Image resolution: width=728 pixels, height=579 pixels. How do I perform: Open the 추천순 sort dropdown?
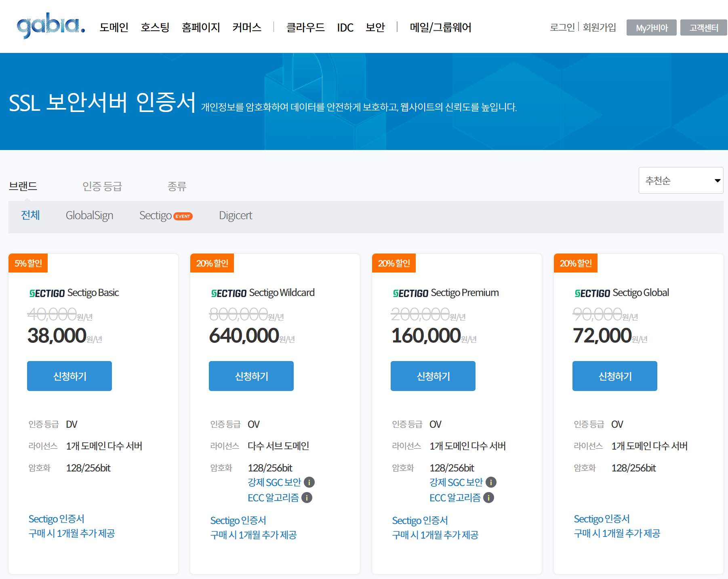[x=681, y=180]
